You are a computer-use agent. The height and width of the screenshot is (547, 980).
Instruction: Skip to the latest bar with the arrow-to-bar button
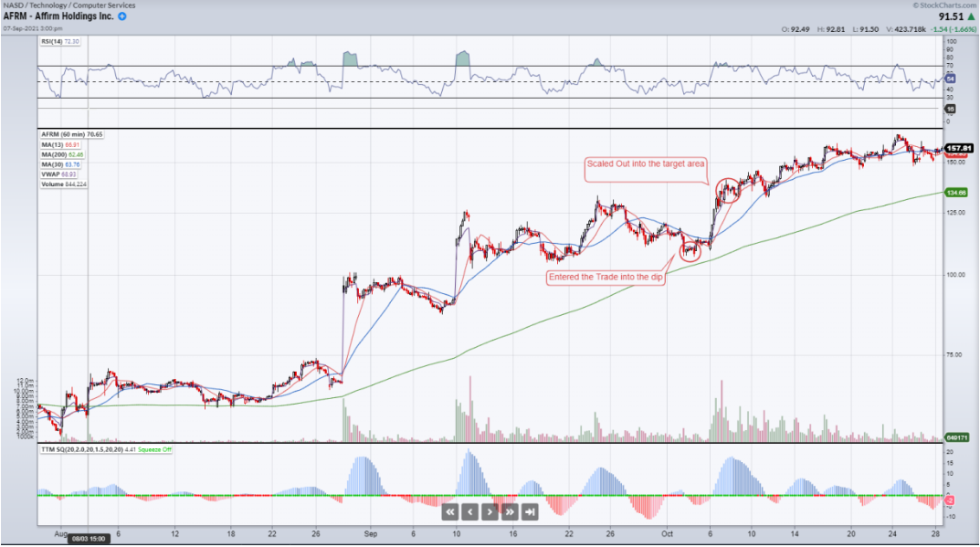coord(530,512)
